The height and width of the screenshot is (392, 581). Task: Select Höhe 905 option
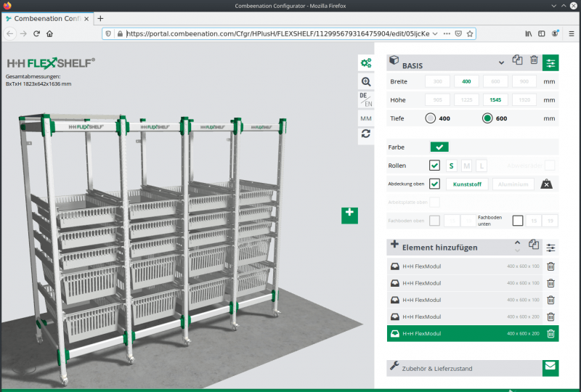pyautogui.click(x=438, y=100)
